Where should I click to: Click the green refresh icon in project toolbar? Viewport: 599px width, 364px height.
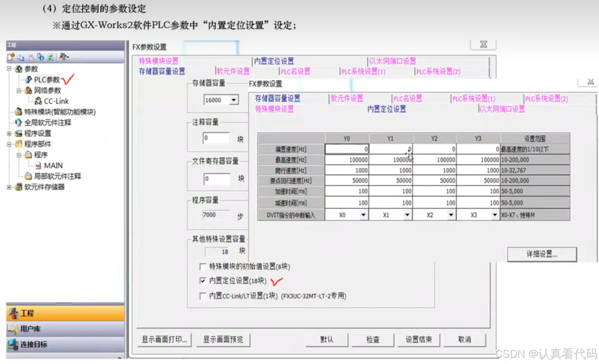point(50,56)
